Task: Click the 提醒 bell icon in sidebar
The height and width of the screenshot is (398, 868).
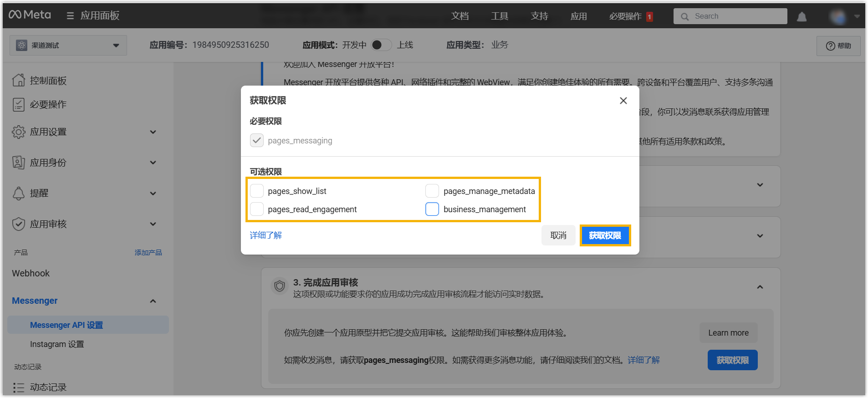Action: [19, 193]
